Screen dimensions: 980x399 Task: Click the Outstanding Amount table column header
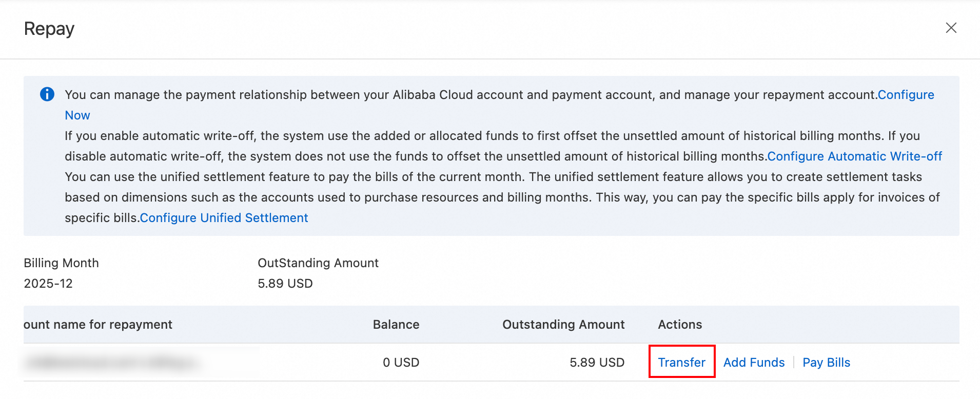coord(563,325)
